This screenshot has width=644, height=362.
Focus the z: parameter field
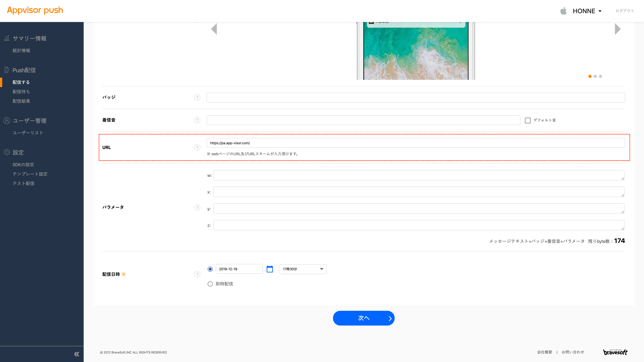tap(419, 225)
